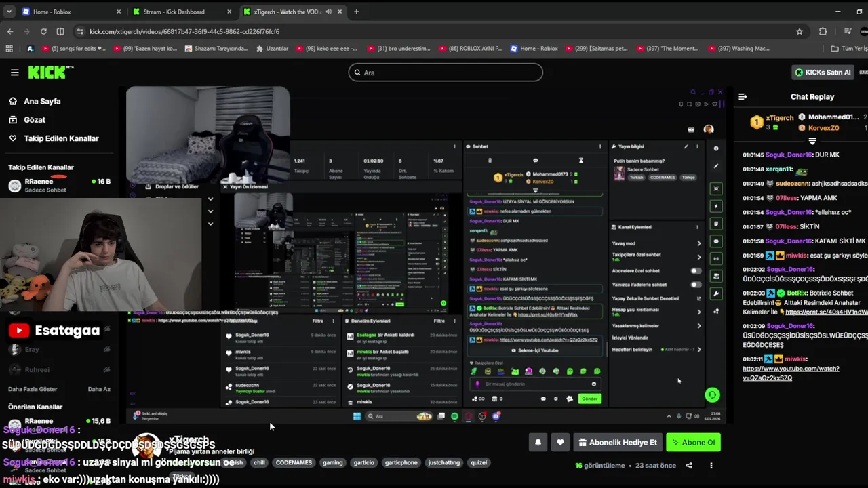Screen dimensions: 868x488
Task: Select the CODENAMES tag below the video
Action: click(294, 463)
